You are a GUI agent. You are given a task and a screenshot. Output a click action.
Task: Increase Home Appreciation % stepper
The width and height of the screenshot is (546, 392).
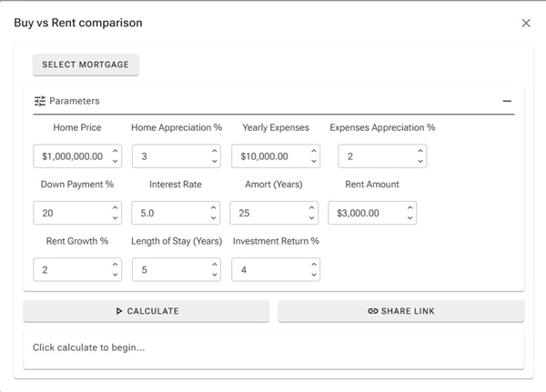pos(214,151)
